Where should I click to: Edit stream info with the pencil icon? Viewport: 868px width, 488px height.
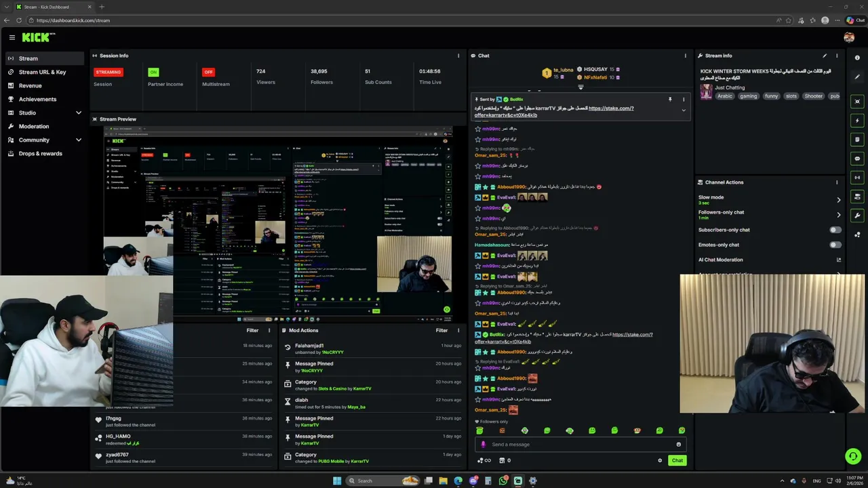pos(825,56)
